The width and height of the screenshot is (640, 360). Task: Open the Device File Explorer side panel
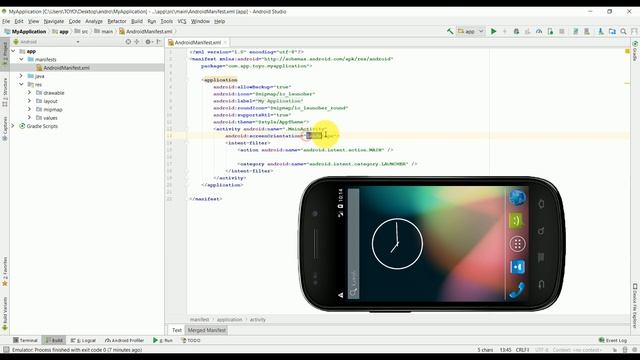tap(635, 306)
